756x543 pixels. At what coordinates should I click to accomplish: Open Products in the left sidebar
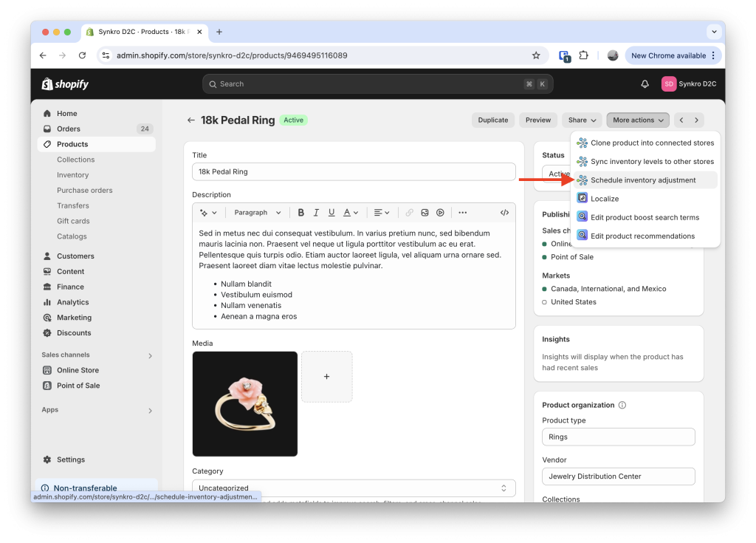coord(75,144)
